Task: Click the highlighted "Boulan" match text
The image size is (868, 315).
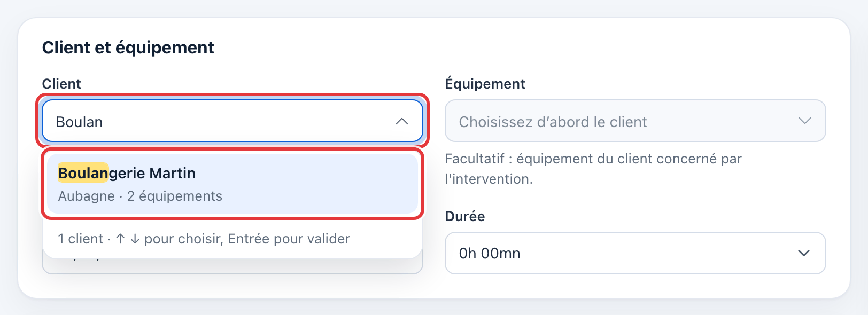Action: [x=83, y=173]
